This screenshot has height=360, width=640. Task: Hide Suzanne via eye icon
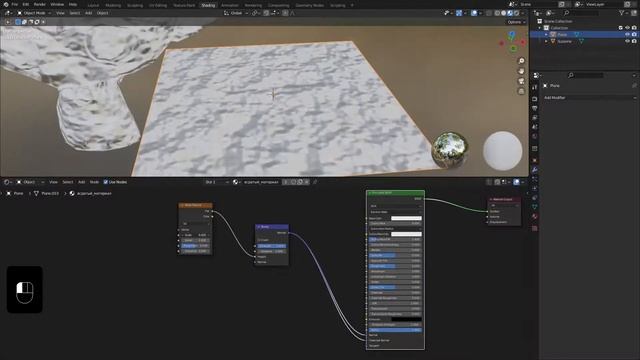coord(627,42)
